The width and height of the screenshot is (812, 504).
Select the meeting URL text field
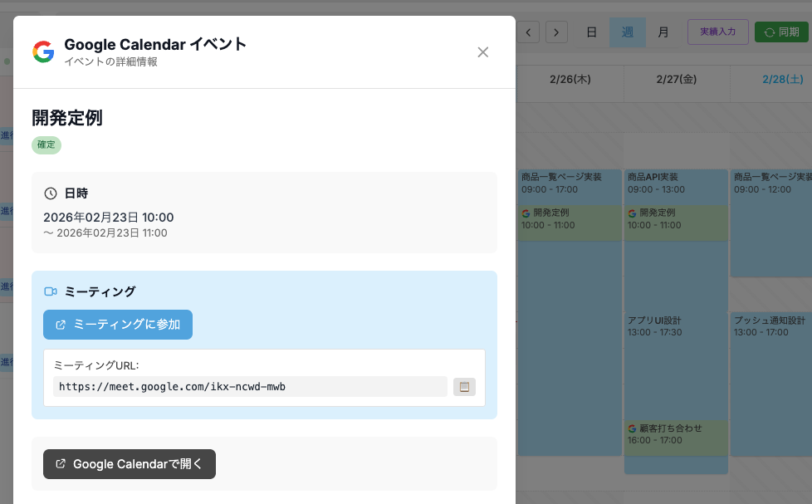point(249,386)
